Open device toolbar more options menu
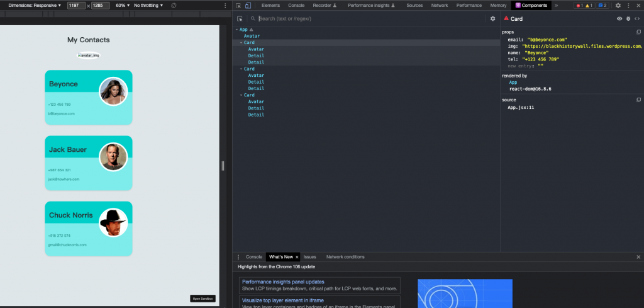Image resolution: width=644 pixels, height=308 pixels. [225, 5]
